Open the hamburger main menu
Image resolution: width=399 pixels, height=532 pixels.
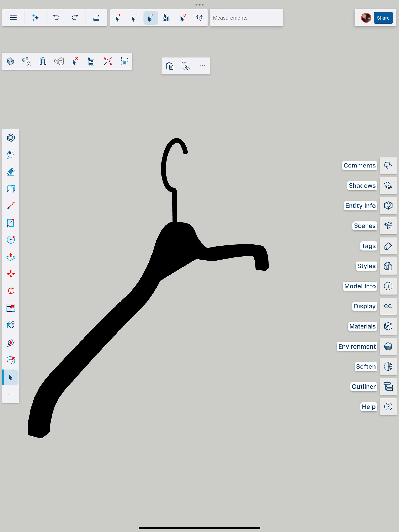click(13, 18)
